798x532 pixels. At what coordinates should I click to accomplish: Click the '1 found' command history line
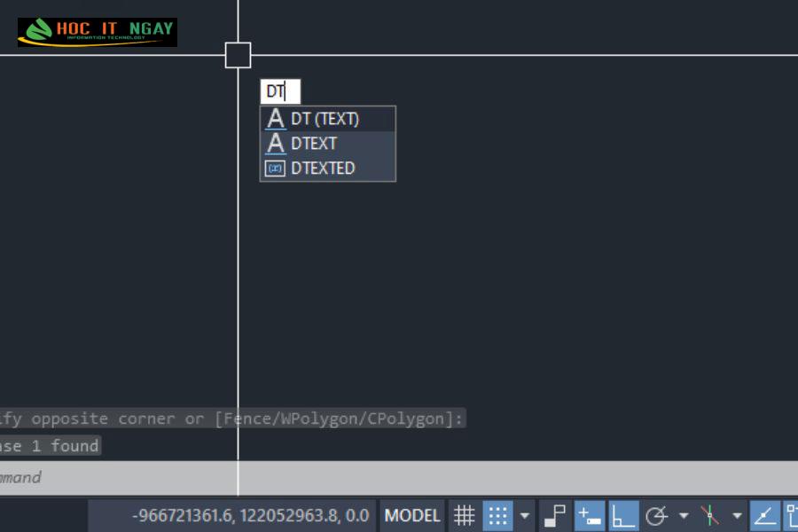coord(50,446)
